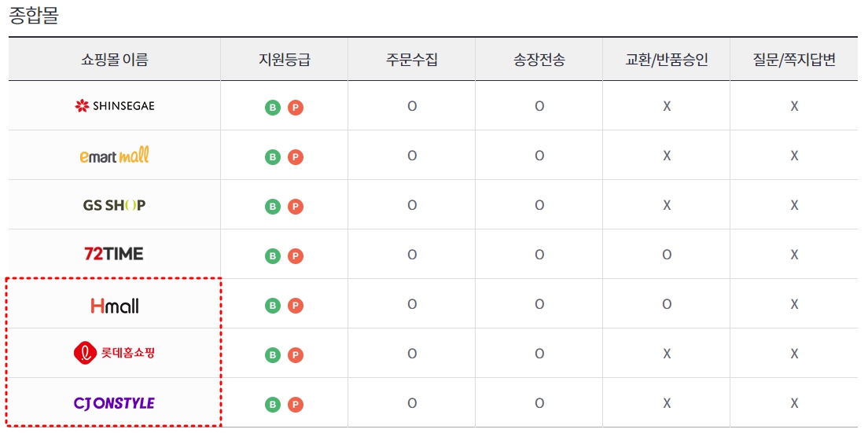The height and width of the screenshot is (433, 868).
Task: Click 주문수집 O value for emart mall
Action: tap(412, 156)
